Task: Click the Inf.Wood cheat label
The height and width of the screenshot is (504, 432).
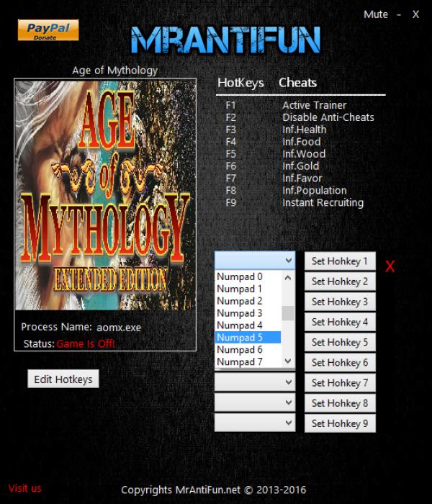Action: (304, 154)
